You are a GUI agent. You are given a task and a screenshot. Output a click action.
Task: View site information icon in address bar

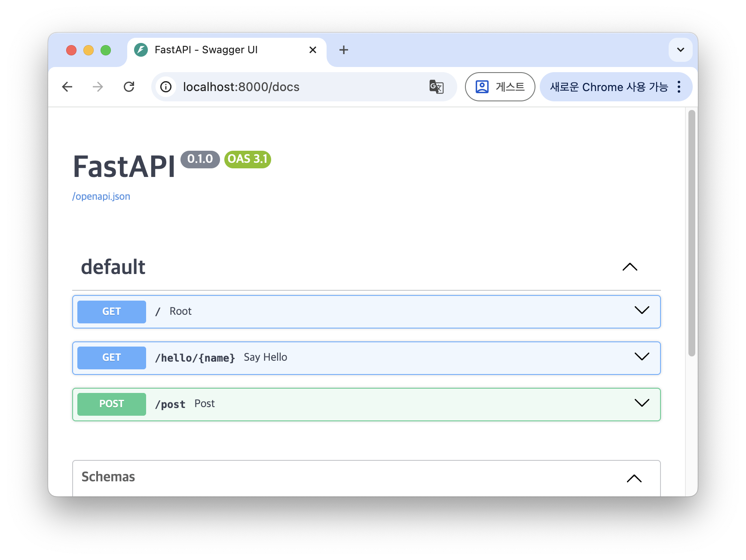pos(166,87)
